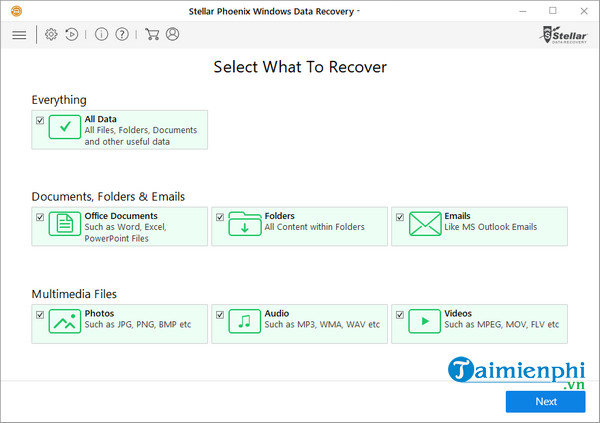Toggle the Office Documents checkbox
The height and width of the screenshot is (423, 600).
tap(40, 217)
